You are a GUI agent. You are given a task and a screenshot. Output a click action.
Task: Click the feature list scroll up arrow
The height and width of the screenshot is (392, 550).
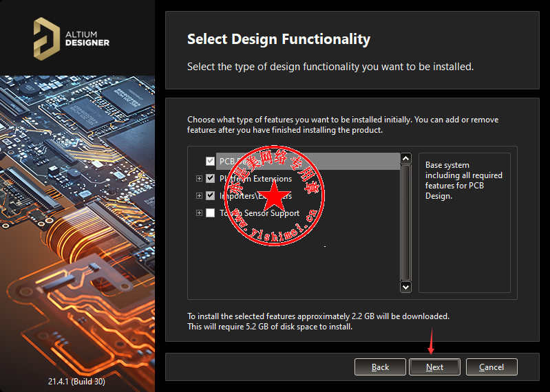click(405, 159)
